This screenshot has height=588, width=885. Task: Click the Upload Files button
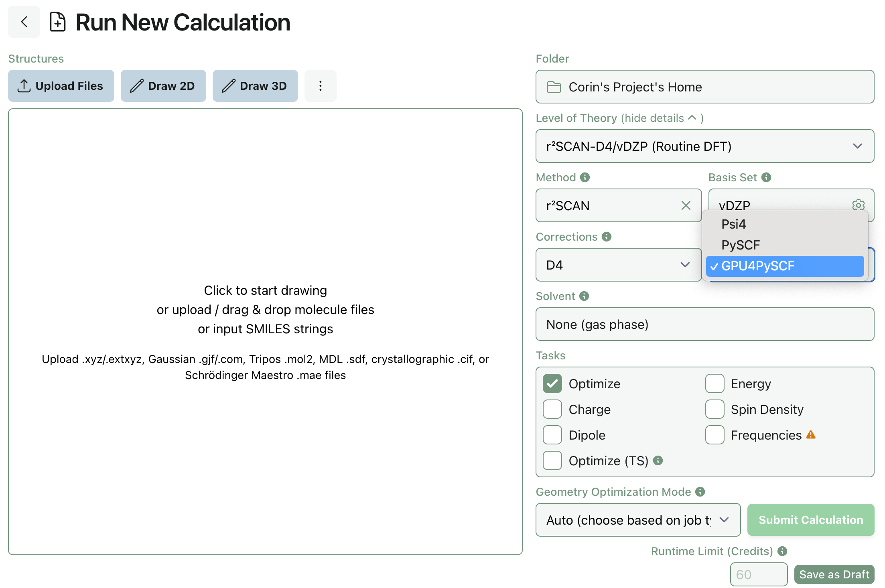(61, 86)
